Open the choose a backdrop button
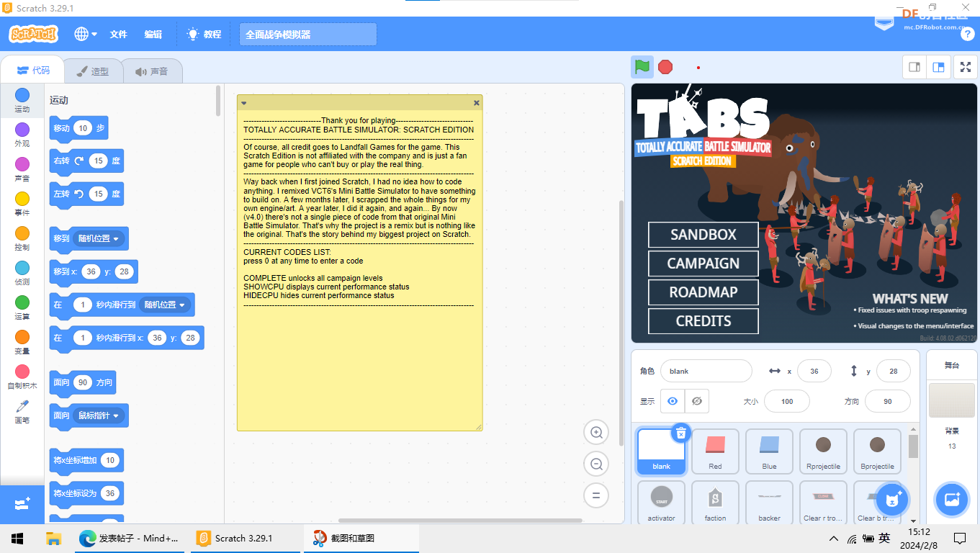 coord(951,500)
